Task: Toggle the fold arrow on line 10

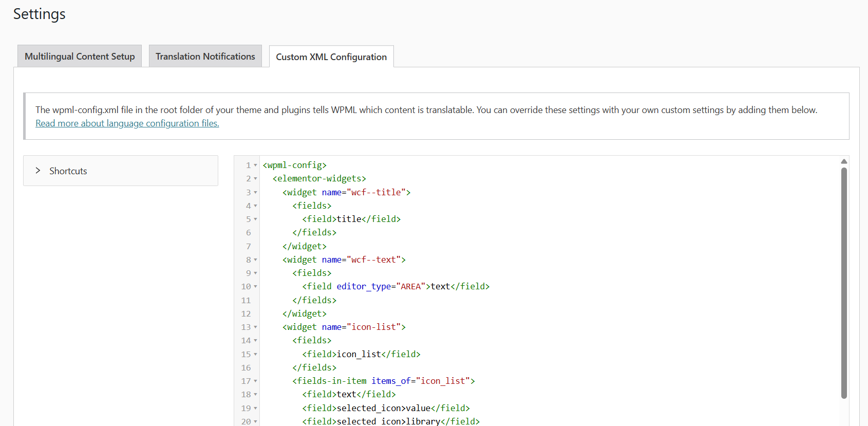Action: (x=255, y=287)
